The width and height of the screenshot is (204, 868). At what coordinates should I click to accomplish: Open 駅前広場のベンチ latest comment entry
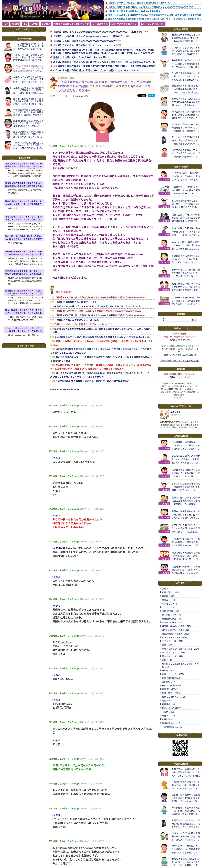(x=24, y=203)
